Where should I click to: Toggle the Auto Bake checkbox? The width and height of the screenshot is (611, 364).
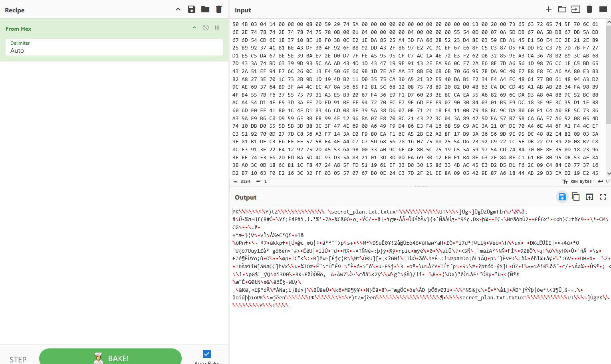coord(206,354)
